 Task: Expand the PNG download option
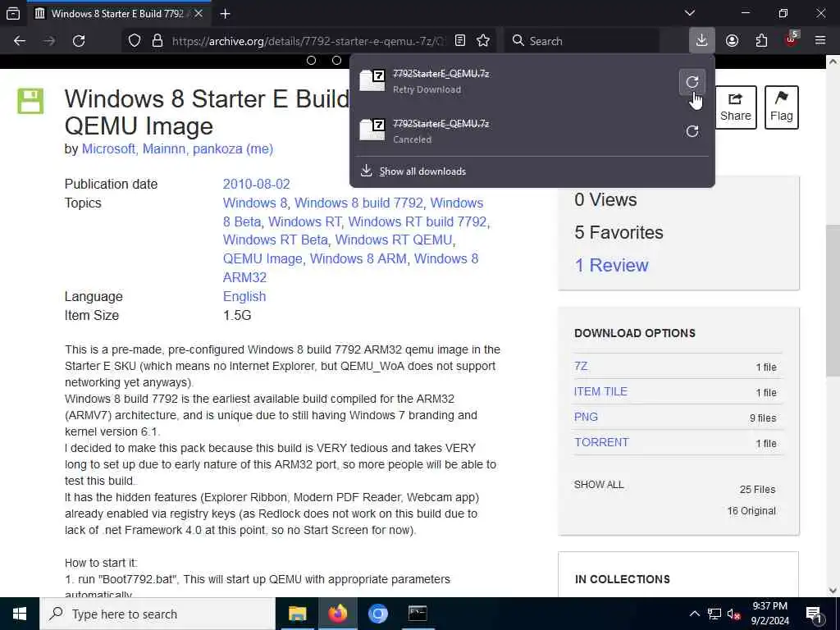click(x=586, y=417)
